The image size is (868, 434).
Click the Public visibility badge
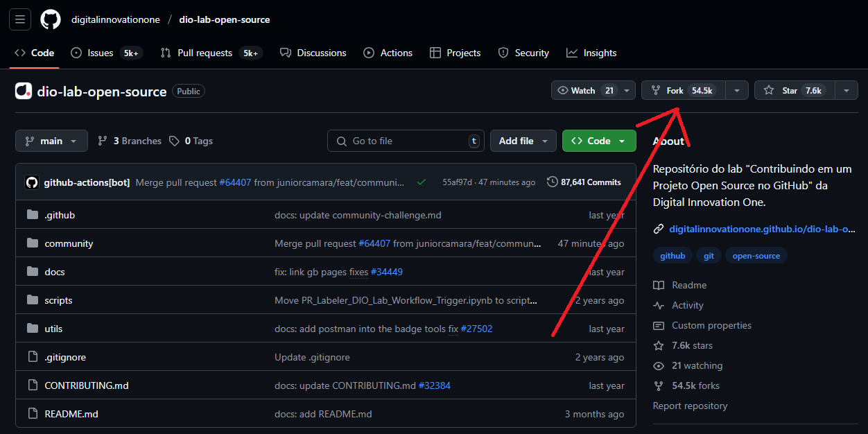[189, 91]
